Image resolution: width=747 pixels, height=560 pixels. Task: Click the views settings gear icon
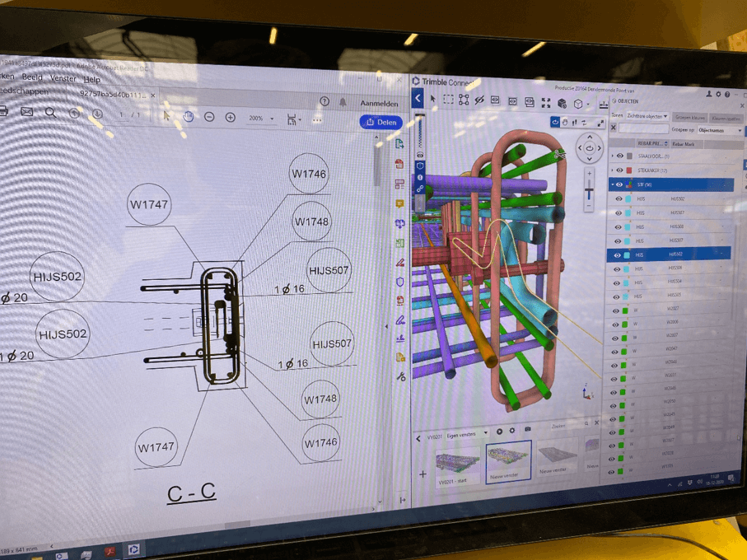coord(512,431)
